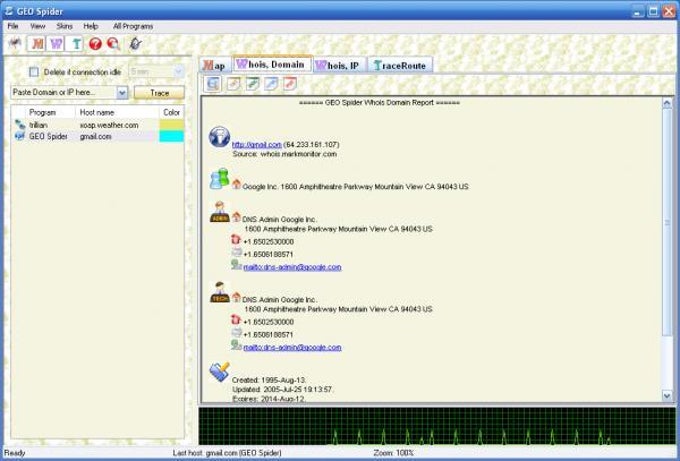Click the house icon next to Google Inc. registrant
This screenshot has height=461, width=680.
click(x=236, y=184)
